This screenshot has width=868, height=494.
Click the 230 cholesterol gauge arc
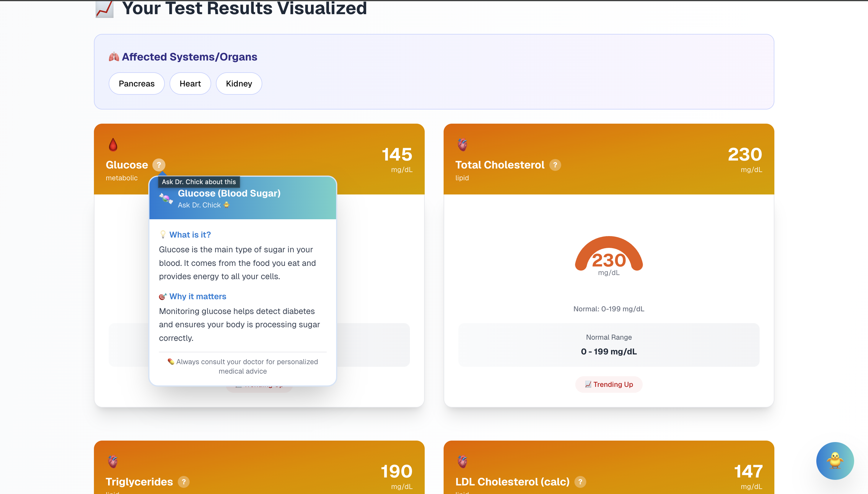609,243
